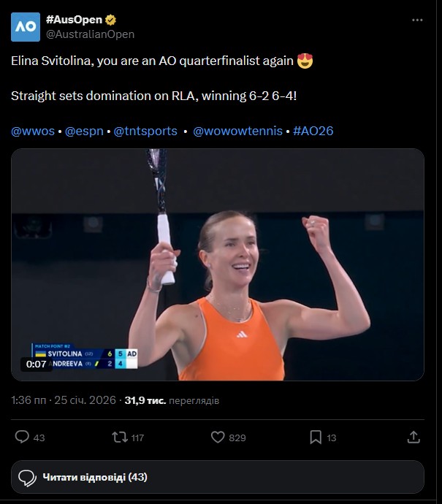This screenshot has height=504, width=442.
Task: Click the repost arrows icon
Action: 118,437
